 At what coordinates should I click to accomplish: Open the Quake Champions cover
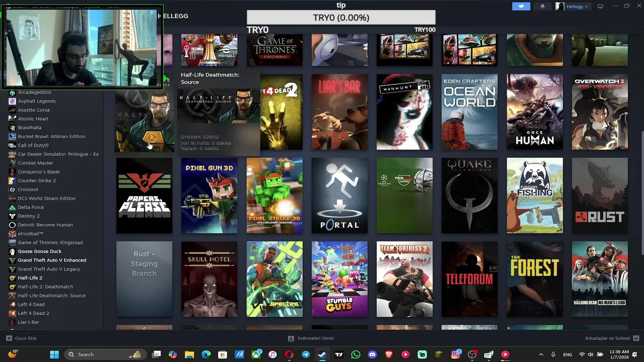469,196
